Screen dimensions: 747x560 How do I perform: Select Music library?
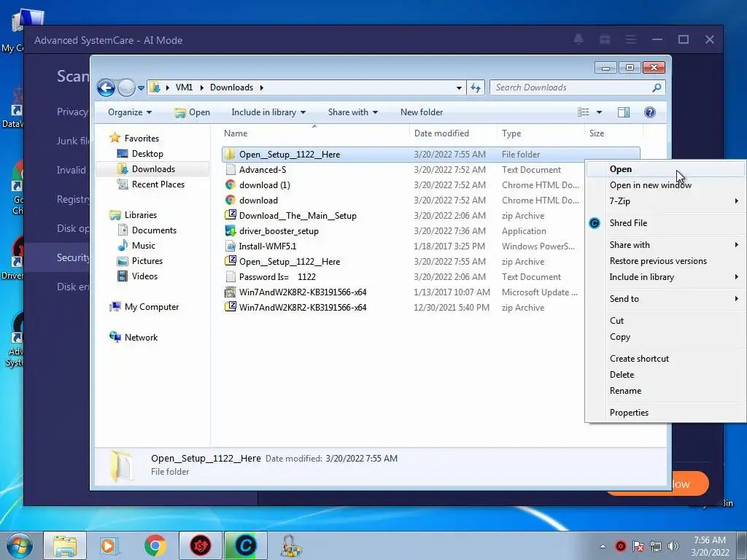[x=143, y=246]
